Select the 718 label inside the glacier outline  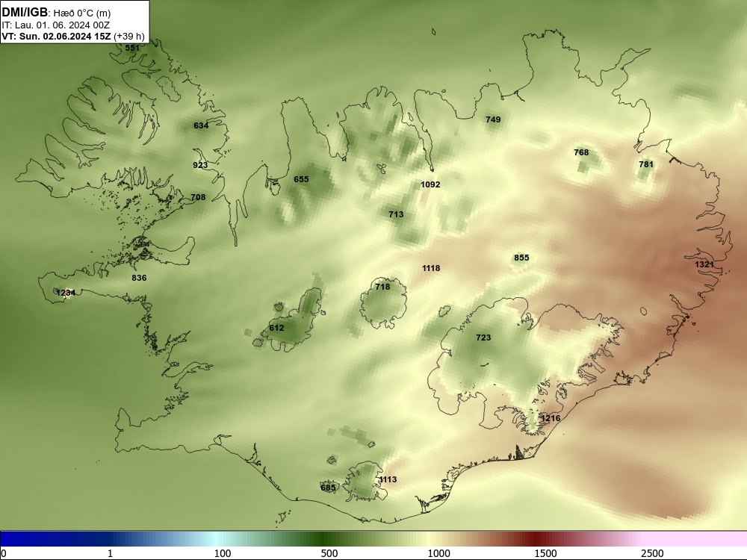pyautogui.click(x=382, y=287)
